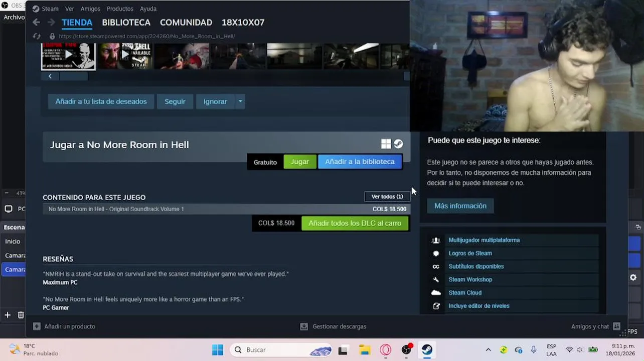Click the Steam icon in the taskbar
The height and width of the screenshot is (361, 644).
(427, 350)
